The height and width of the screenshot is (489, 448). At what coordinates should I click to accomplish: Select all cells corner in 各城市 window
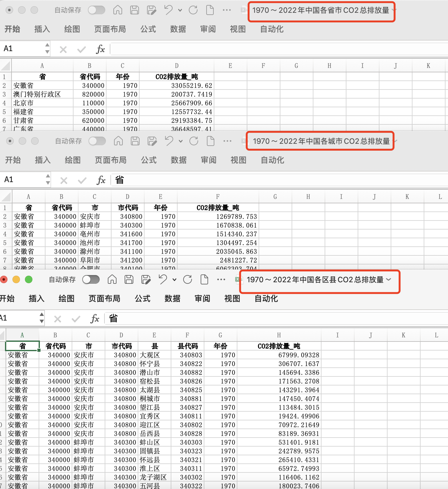pos(6,197)
